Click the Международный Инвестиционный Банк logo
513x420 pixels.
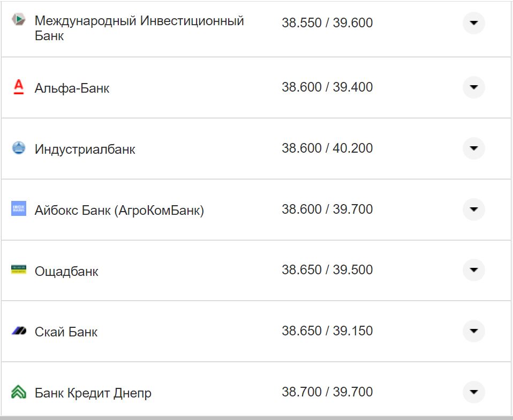[x=18, y=20]
